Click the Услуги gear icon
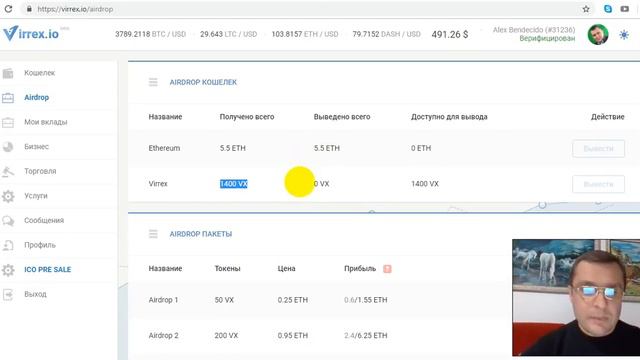The width and height of the screenshot is (640, 360). [x=8, y=196]
